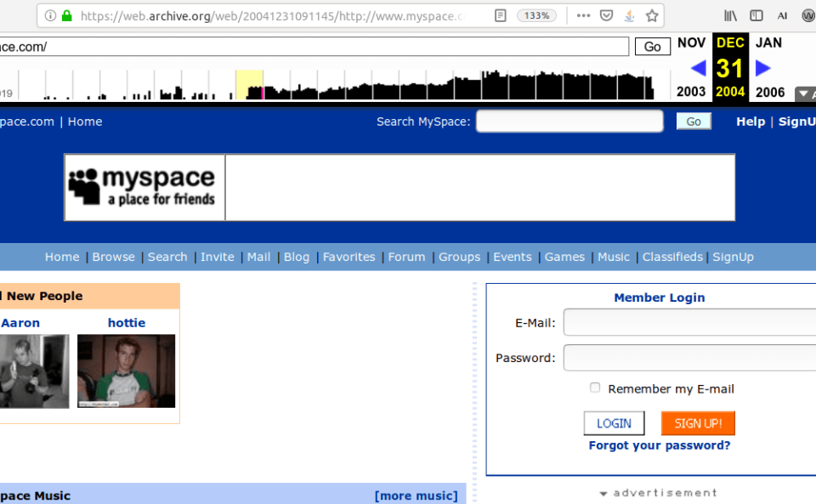Click the Pocket save icon
The width and height of the screenshot is (816, 504).
[606, 16]
